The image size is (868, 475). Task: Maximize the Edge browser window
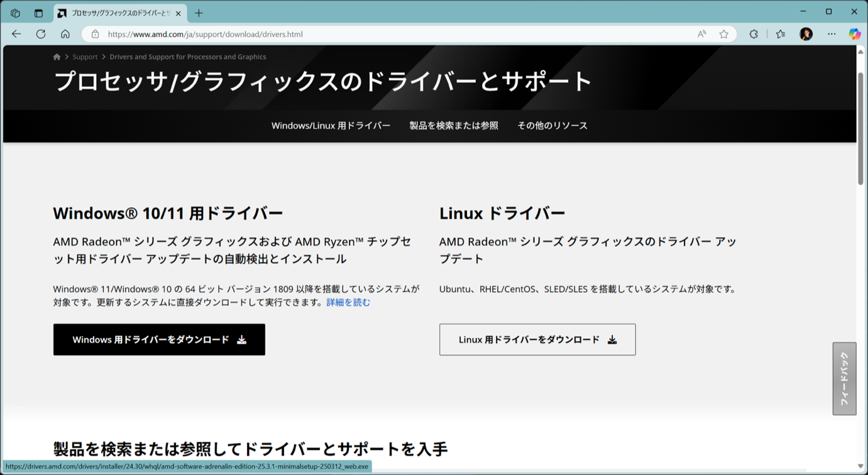(x=828, y=12)
